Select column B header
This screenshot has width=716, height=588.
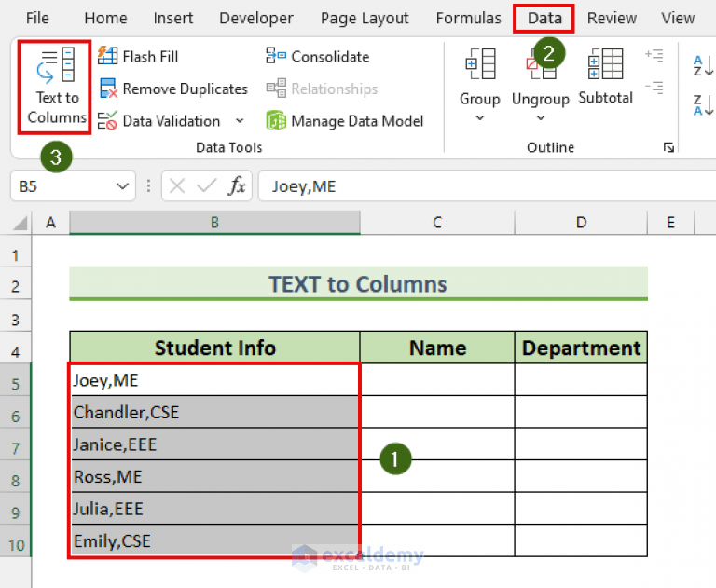(x=214, y=223)
